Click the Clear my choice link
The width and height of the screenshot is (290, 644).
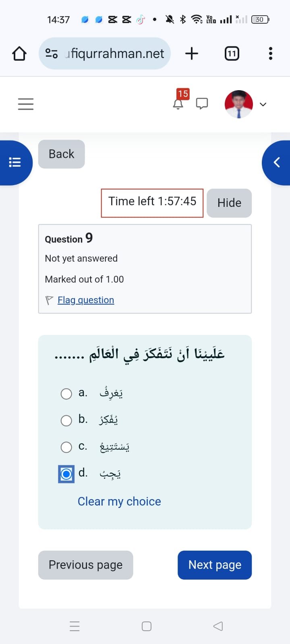[x=119, y=502]
